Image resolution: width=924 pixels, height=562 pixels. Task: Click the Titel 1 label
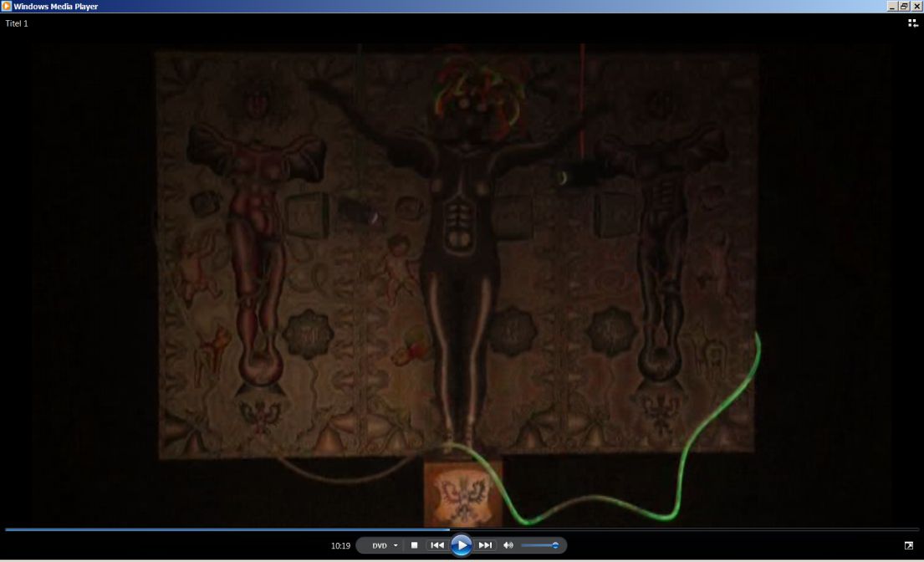[x=17, y=23]
